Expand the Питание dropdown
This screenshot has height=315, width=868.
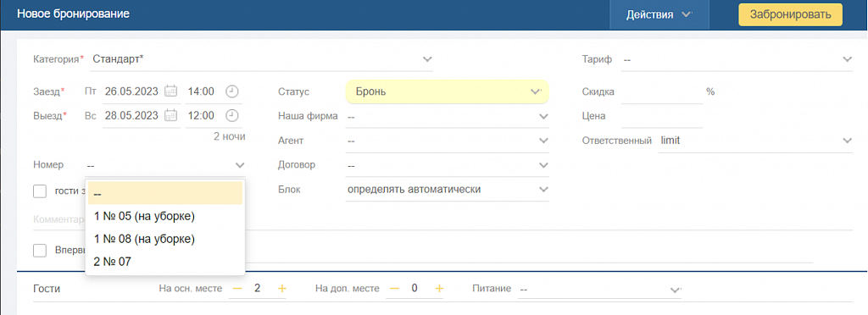[x=599, y=289]
